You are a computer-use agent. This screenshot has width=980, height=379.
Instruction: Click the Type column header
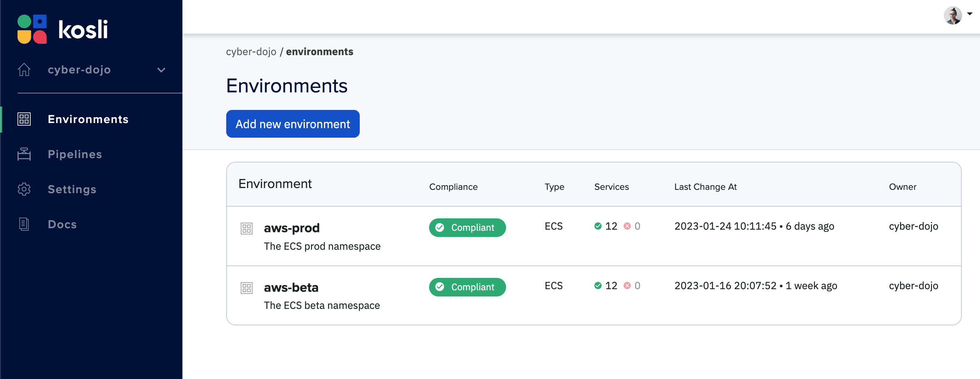click(554, 187)
